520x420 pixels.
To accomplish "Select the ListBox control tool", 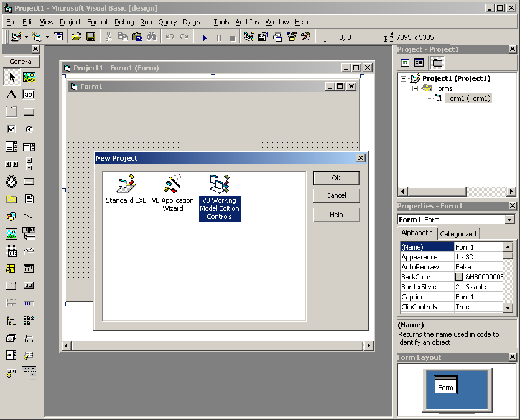I will (29, 147).
